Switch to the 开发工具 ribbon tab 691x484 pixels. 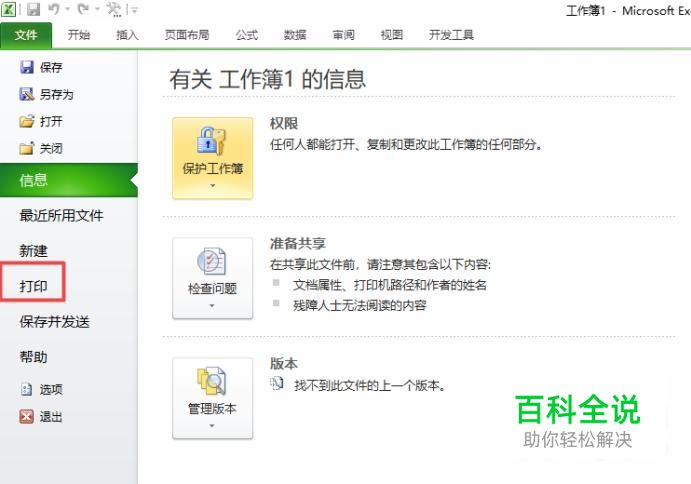pyautogui.click(x=451, y=35)
